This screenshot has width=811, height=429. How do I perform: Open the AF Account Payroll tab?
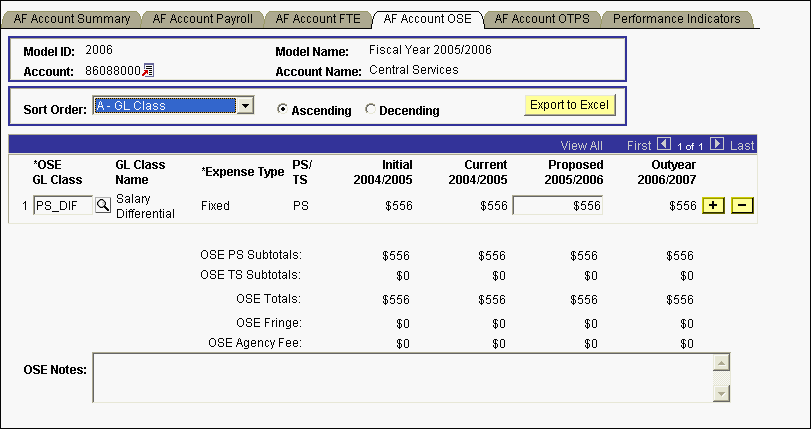(x=203, y=19)
